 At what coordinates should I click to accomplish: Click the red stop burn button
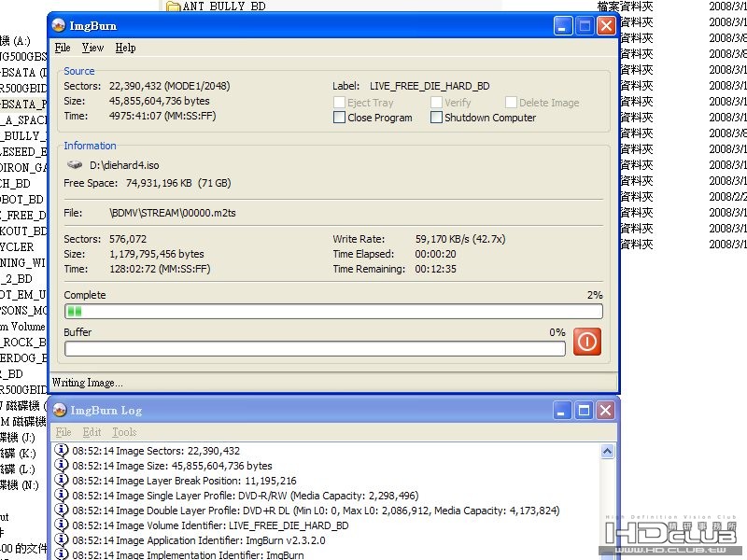click(587, 342)
